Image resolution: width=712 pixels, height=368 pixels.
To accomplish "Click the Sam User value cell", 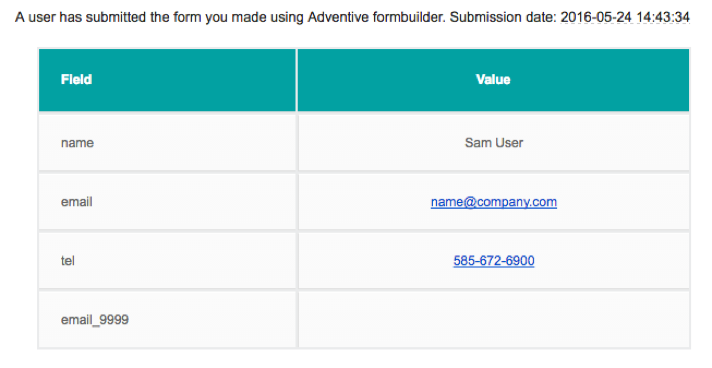I will point(494,143).
